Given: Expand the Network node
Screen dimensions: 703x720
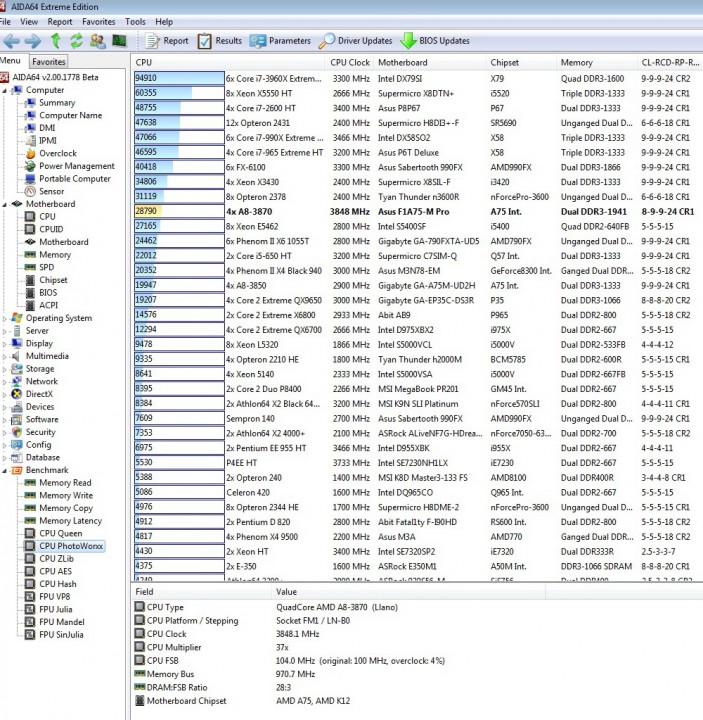Looking at the screenshot, I should click(x=5, y=382).
